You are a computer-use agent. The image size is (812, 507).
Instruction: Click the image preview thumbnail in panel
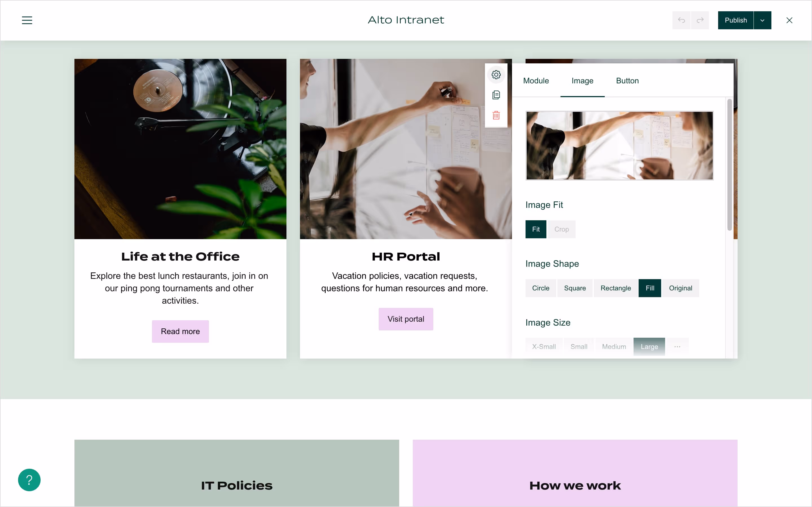coord(619,146)
